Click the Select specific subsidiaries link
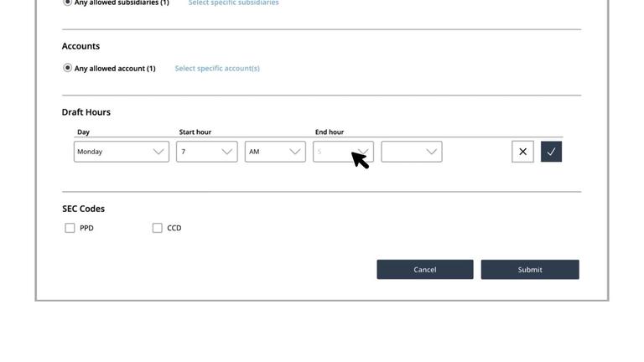Viewport: 644px width, 362px height. pyautogui.click(x=233, y=3)
